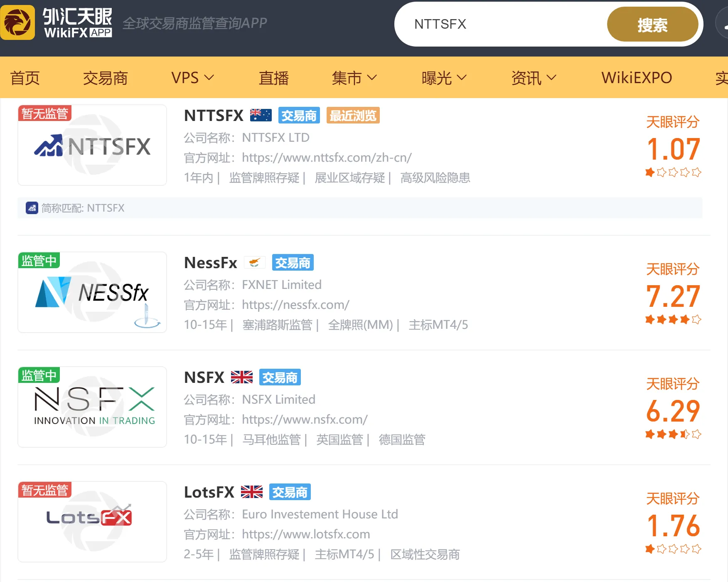Click the 塞浦路斯监管 tag text
The width and height of the screenshot is (728, 582).
pos(277,325)
